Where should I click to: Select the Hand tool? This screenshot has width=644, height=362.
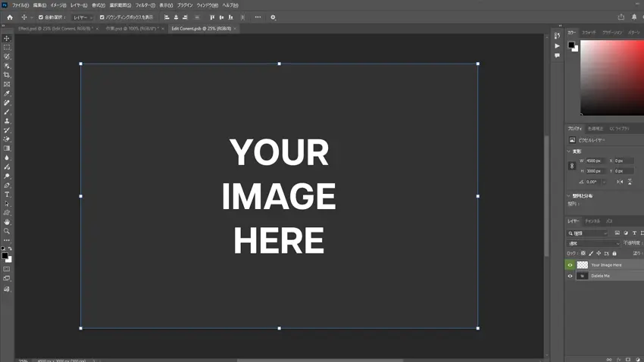point(7,222)
